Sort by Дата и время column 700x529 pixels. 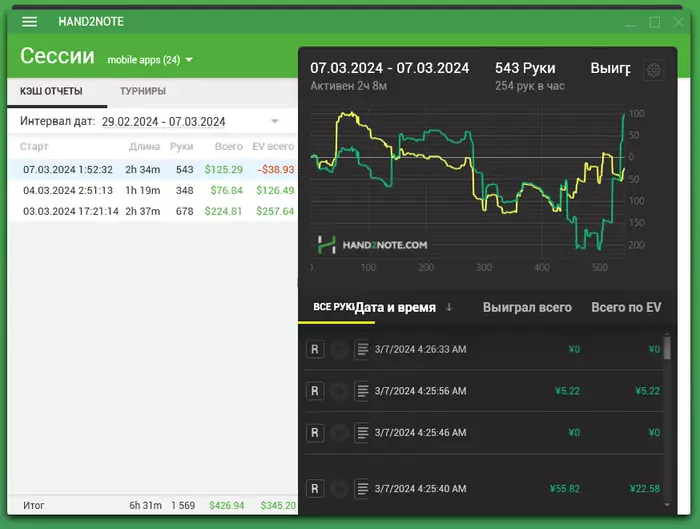click(x=395, y=307)
